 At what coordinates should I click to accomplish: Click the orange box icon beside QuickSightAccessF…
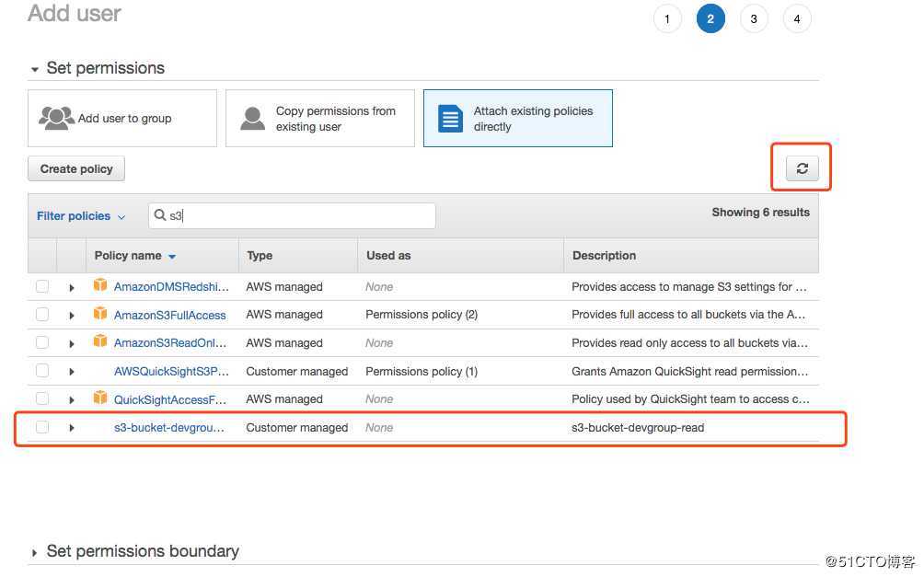[100, 398]
